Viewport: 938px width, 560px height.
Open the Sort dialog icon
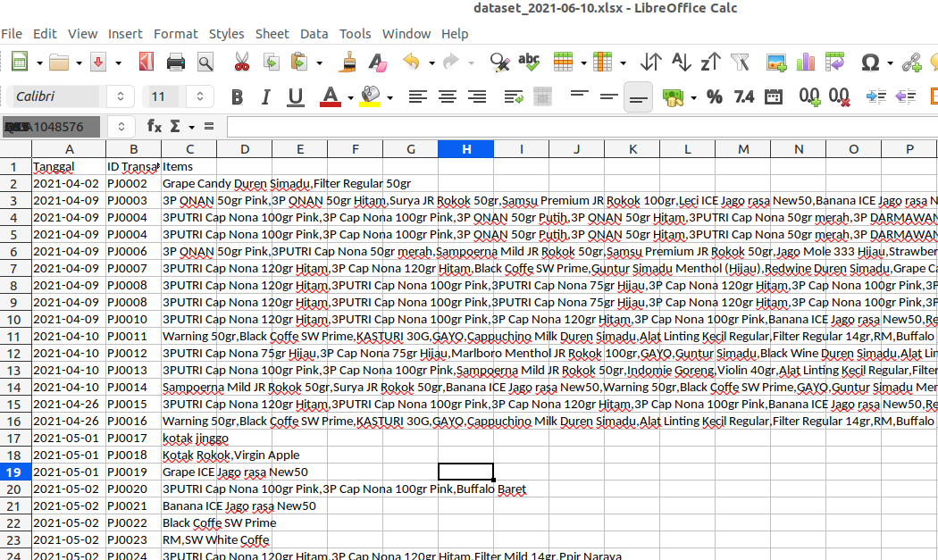coord(651,62)
